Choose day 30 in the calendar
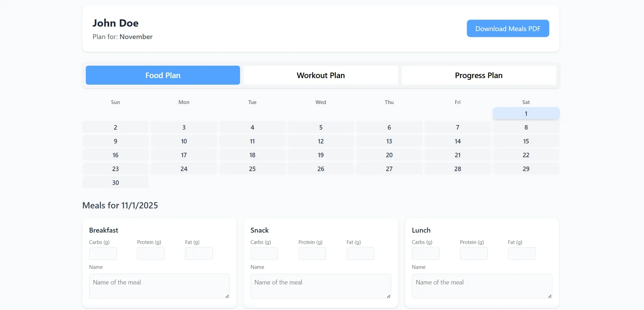This screenshot has height=310, width=644. [x=116, y=183]
